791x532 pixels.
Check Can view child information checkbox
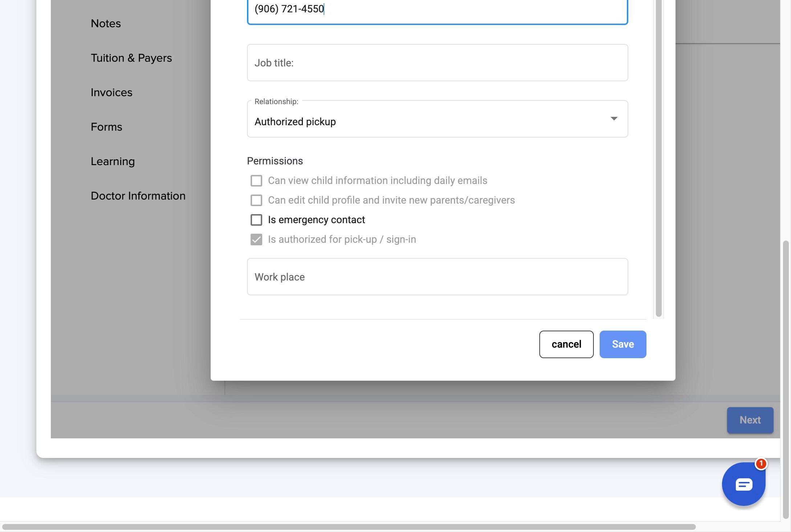(256, 181)
